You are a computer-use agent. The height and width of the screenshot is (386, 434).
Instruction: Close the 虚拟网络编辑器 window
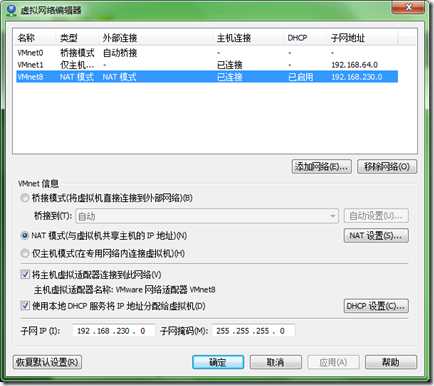409,7
